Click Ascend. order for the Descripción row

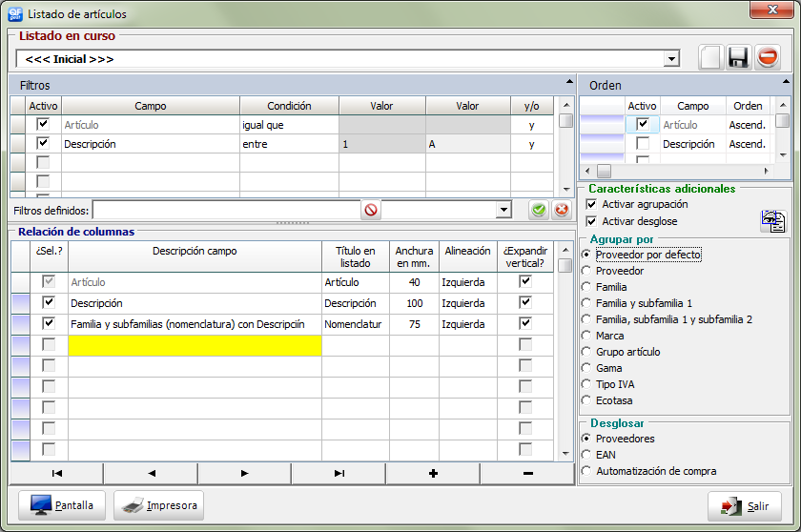tap(748, 144)
